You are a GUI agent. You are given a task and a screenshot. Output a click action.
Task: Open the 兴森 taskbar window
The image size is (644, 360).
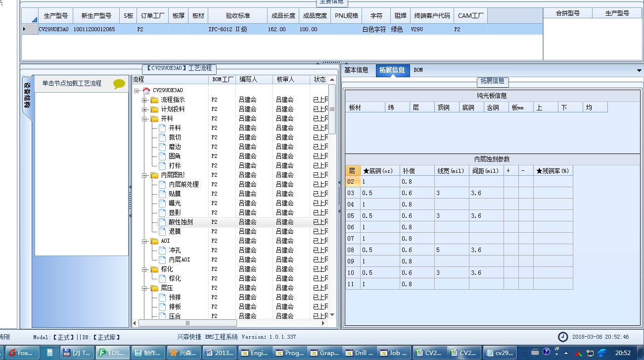pos(184,353)
